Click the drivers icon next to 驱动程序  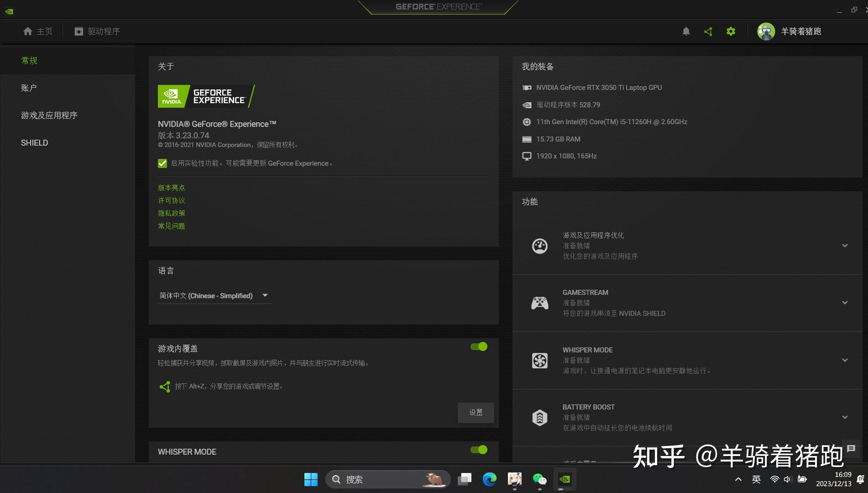[79, 31]
